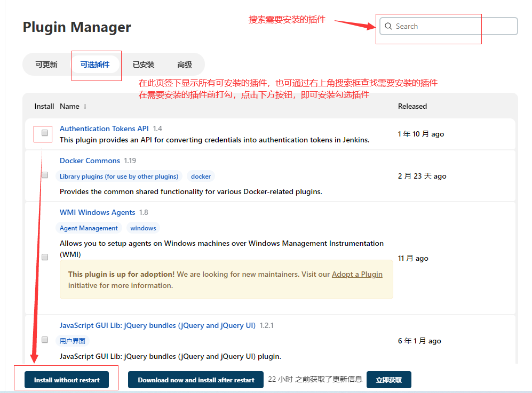Click Install without restart button
Image resolution: width=532 pixels, height=393 pixels.
coord(67,380)
